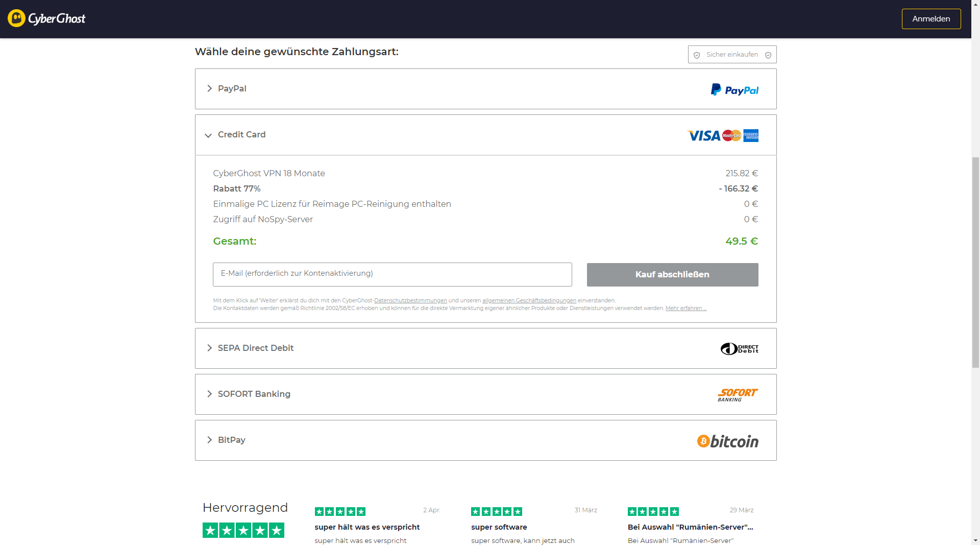Click the 31 März review date
This screenshot has height=545, width=980.
pos(586,510)
